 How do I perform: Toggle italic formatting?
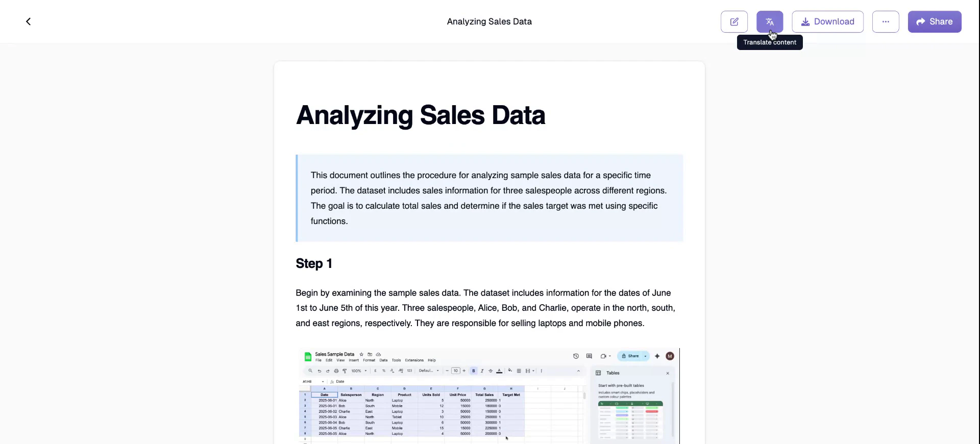[482, 371]
